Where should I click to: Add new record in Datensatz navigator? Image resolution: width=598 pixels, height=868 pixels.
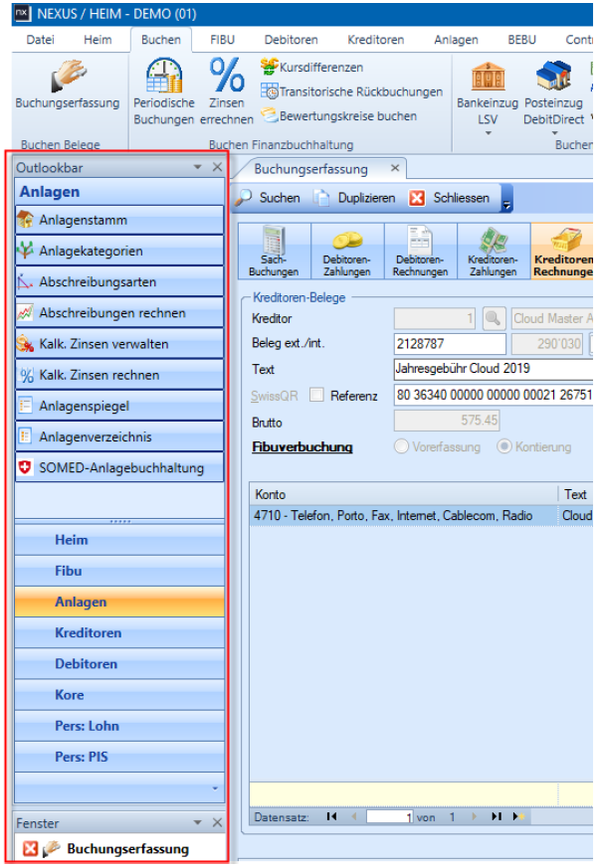point(518,816)
